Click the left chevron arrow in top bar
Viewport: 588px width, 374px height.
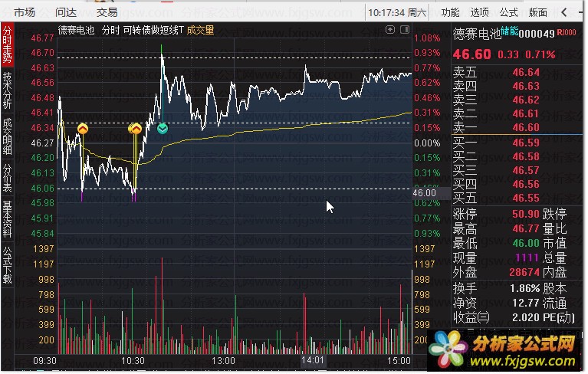(564, 12)
